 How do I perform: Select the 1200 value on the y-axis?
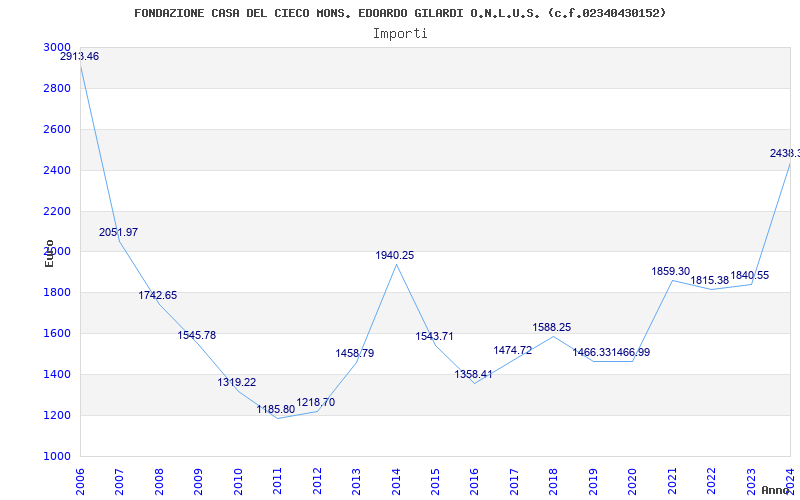pyautogui.click(x=57, y=416)
